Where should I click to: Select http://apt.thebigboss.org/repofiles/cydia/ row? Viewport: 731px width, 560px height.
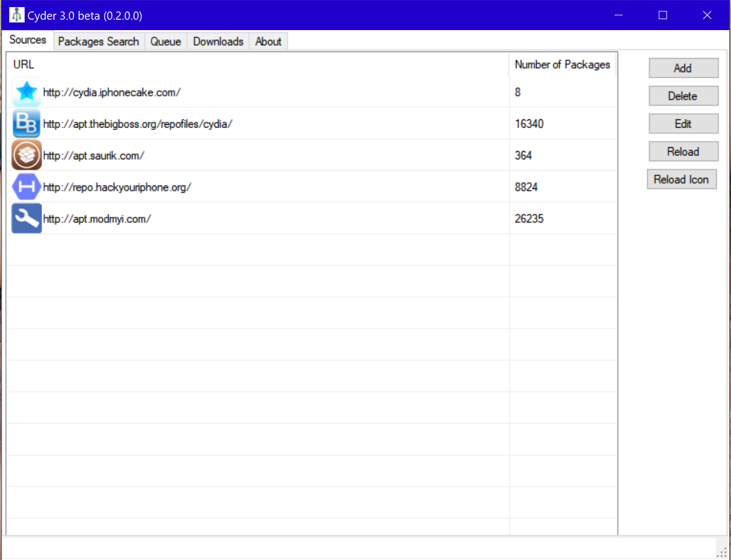click(x=312, y=124)
